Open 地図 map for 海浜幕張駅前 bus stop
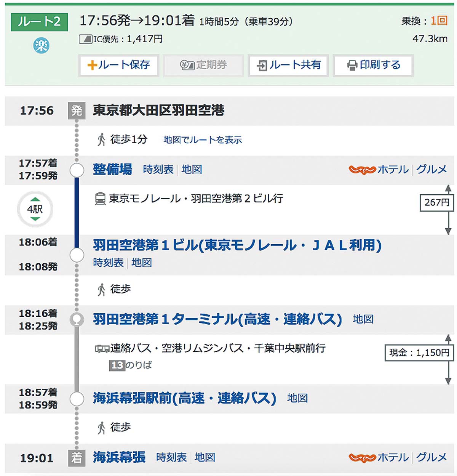Viewport: 457px width, 476px height. (x=297, y=398)
